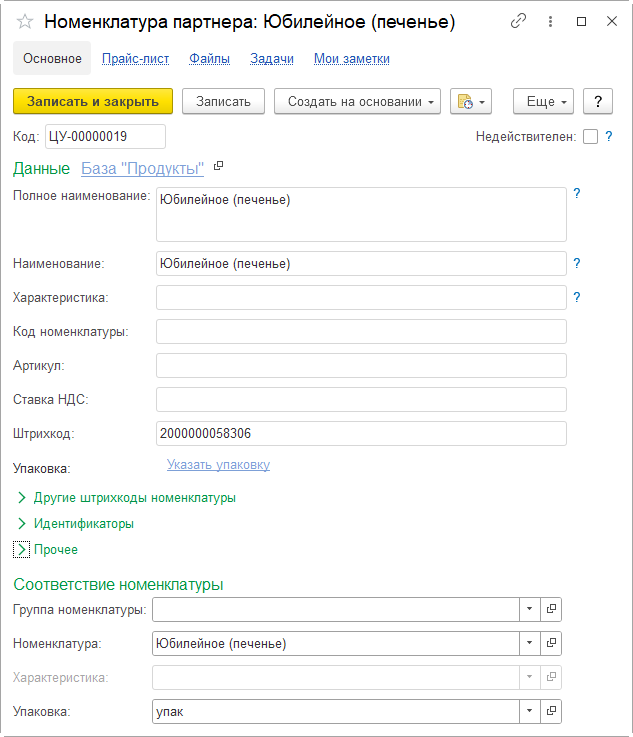633x737 pixels.
Task: Open Группа номенклатуры dropdown list
Action: tap(530, 609)
